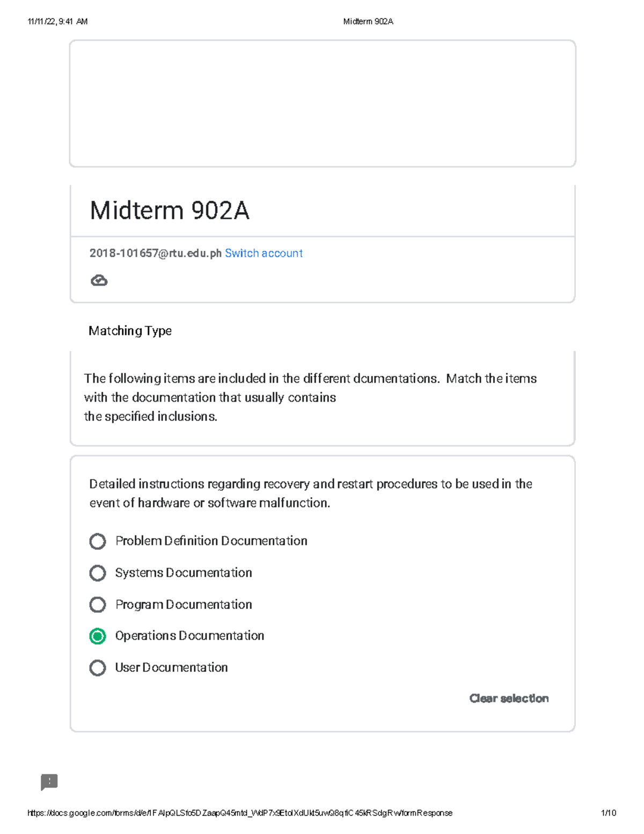Click the rtu.edu.ph email address
644x834 pixels.
(x=155, y=253)
